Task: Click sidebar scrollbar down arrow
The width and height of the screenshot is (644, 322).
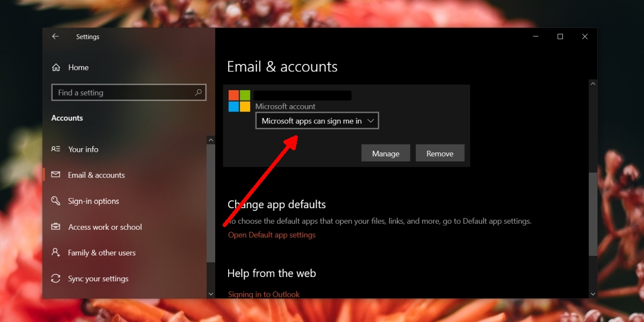Action: (x=211, y=294)
